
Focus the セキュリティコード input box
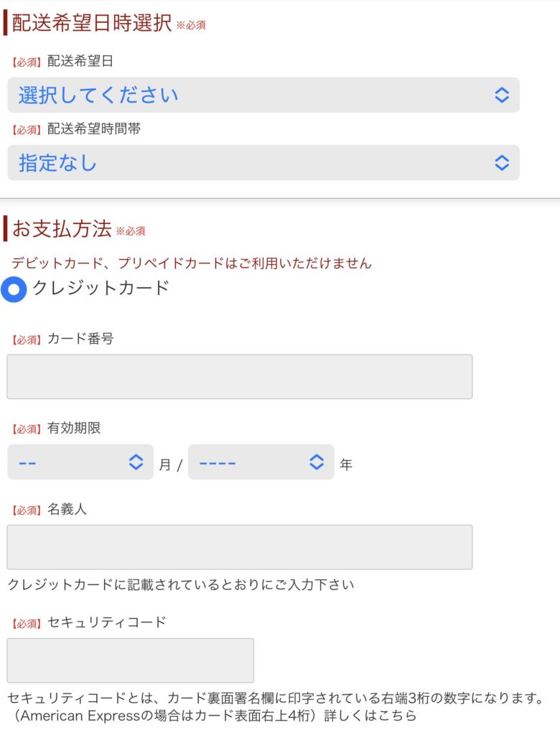[x=130, y=660]
